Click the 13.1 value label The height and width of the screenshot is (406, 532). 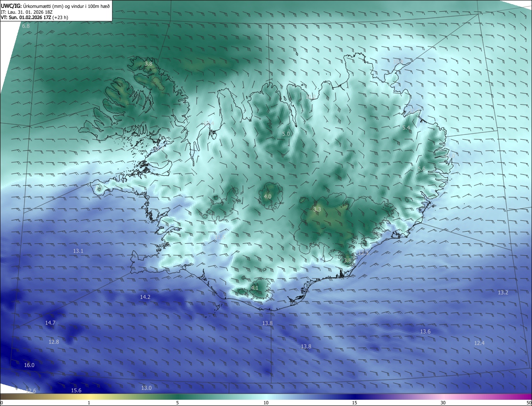tap(78, 251)
